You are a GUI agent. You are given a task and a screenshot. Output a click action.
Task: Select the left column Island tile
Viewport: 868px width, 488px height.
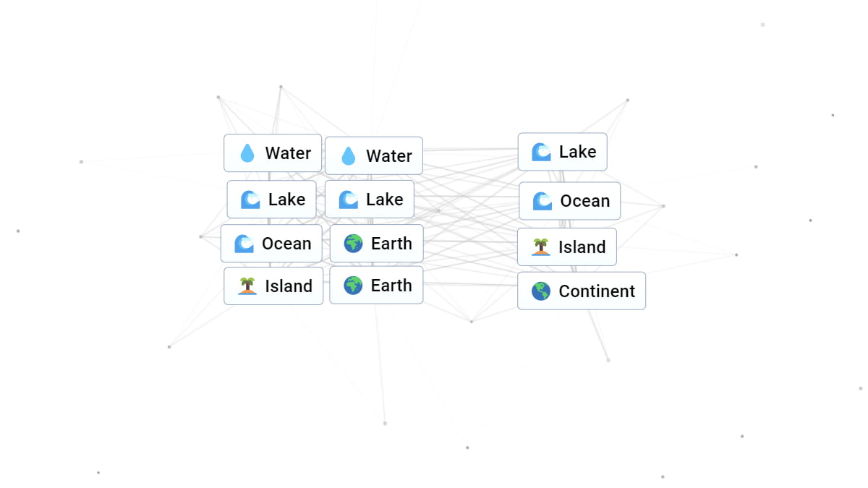pos(273,286)
